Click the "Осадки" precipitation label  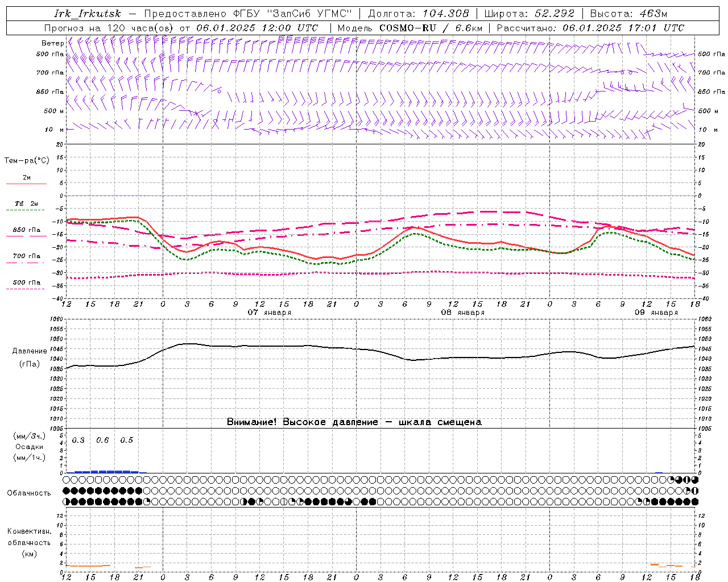[x=30, y=447]
